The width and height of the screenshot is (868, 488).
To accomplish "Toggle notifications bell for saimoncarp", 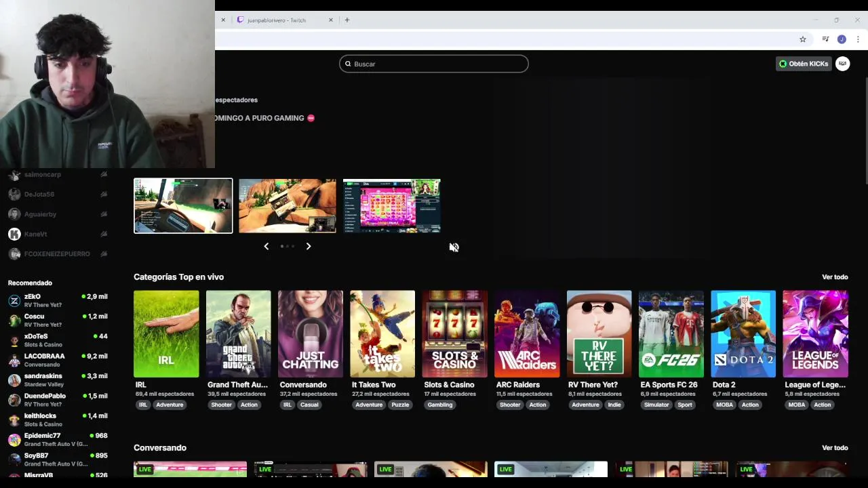I will point(104,175).
